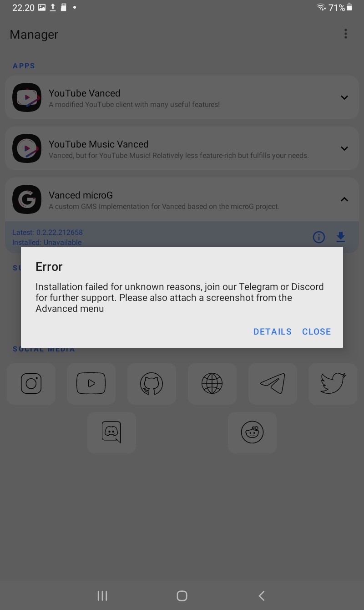
Task: Show microG info via the circled i icon
Action: click(x=319, y=237)
